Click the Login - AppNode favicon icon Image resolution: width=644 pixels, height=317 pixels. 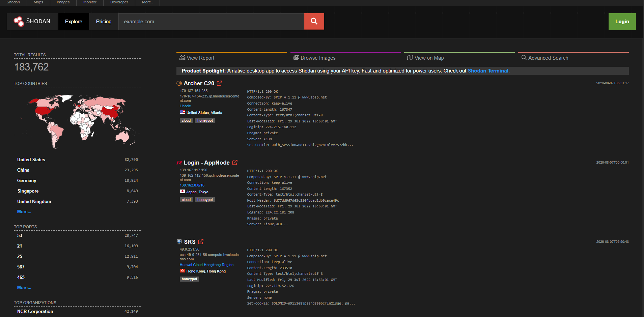coord(179,163)
